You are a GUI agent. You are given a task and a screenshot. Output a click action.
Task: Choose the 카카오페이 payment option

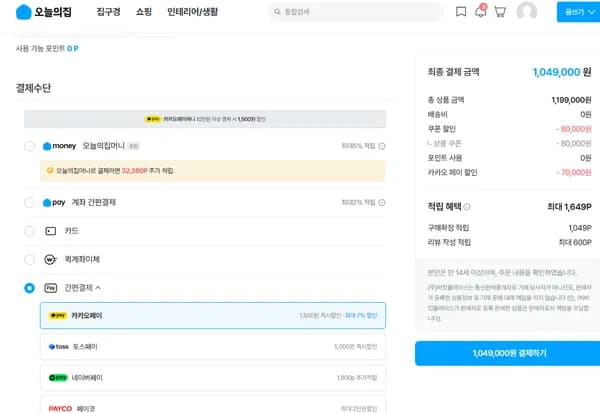click(213, 315)
